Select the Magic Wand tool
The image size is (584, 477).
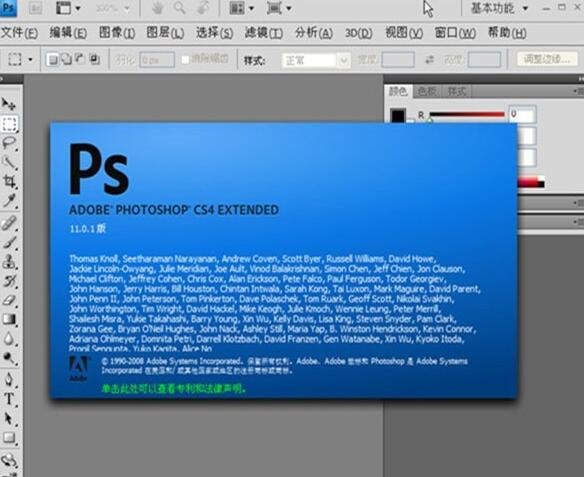(x=9, y=162)
